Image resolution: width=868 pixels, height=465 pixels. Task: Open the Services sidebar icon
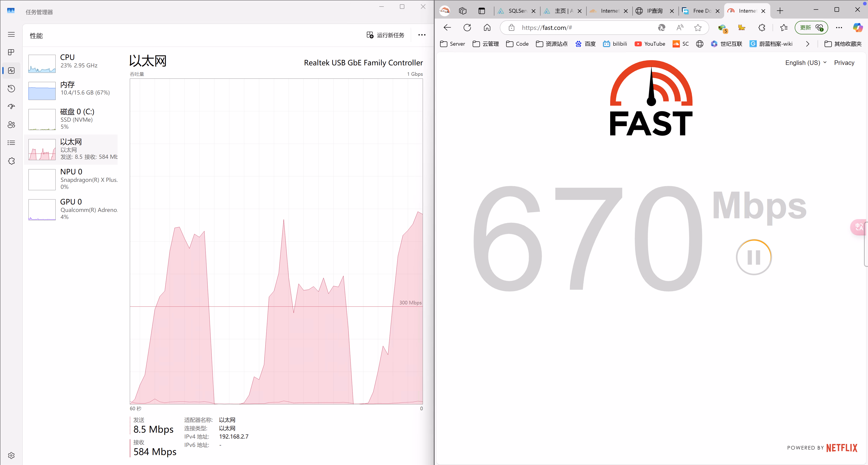tap(11, 161)
